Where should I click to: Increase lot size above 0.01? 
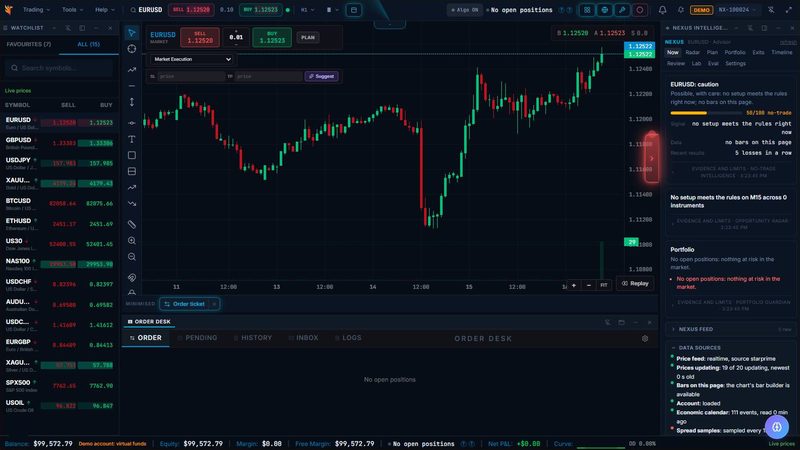(236, 31)
